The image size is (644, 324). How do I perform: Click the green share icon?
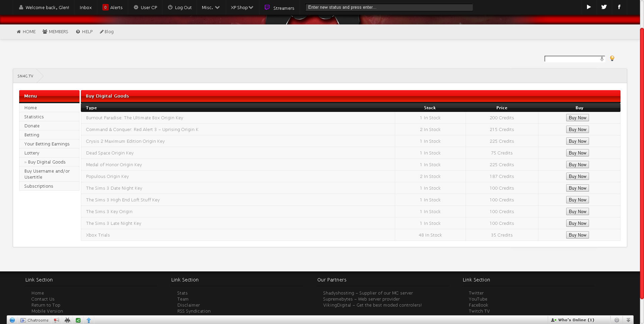pyautogui.click(x=78, y=320)
